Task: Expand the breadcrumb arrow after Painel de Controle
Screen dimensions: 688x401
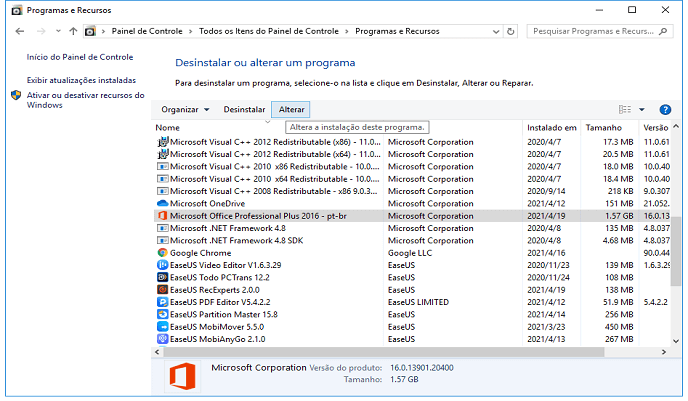Action: (x=190, y=31)
